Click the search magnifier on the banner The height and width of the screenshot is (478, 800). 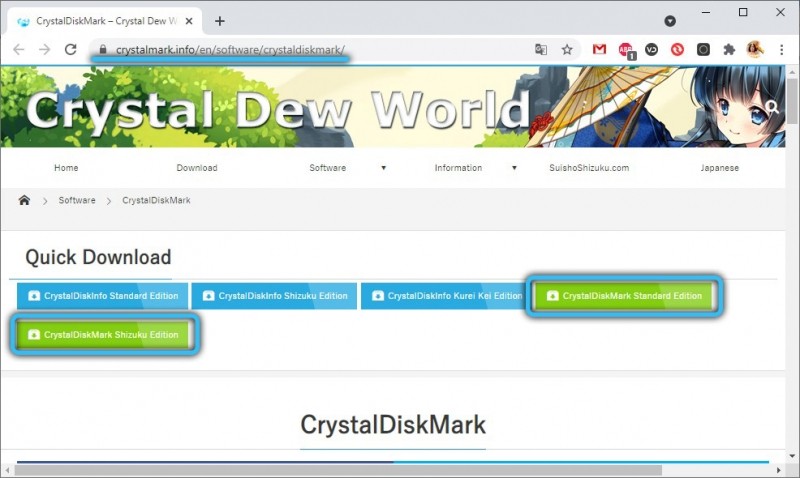772,107
